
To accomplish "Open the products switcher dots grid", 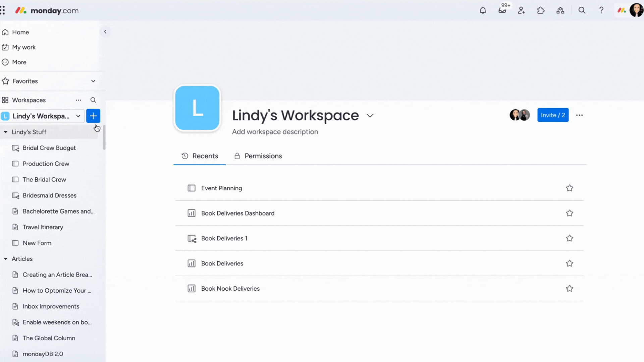I will click(2, 10).
